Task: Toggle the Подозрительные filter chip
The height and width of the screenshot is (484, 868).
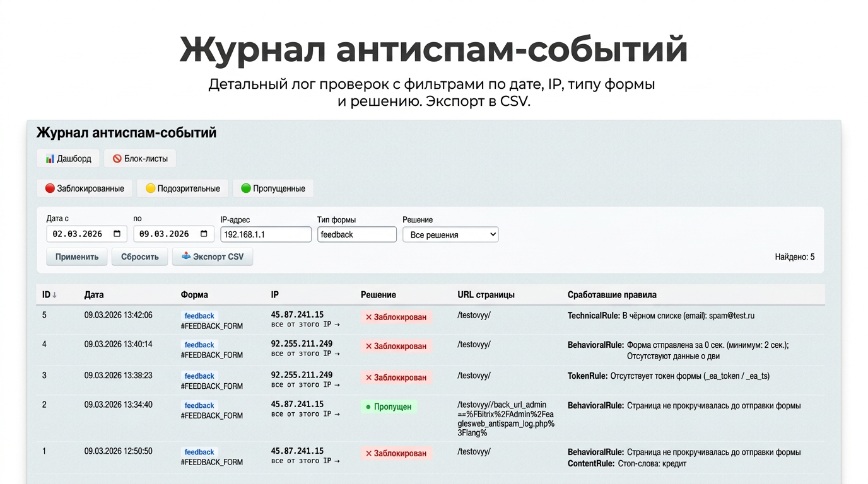Action: [182, 188]
